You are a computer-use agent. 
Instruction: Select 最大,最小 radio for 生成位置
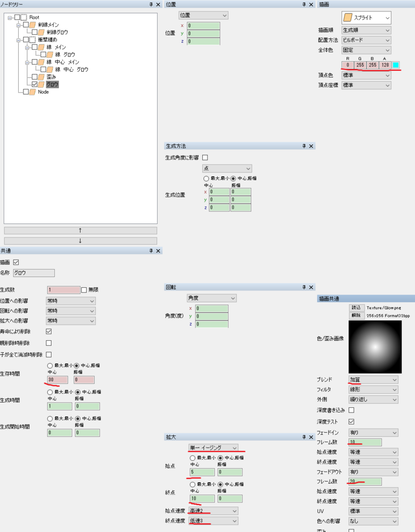pyautogui.click(x=206, y=179)
